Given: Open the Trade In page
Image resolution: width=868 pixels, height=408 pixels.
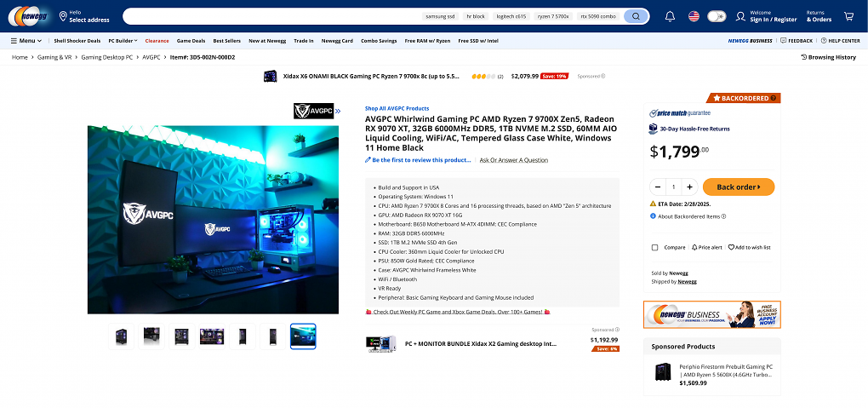Looking at the screenshot, I should (x=303, y=41).
